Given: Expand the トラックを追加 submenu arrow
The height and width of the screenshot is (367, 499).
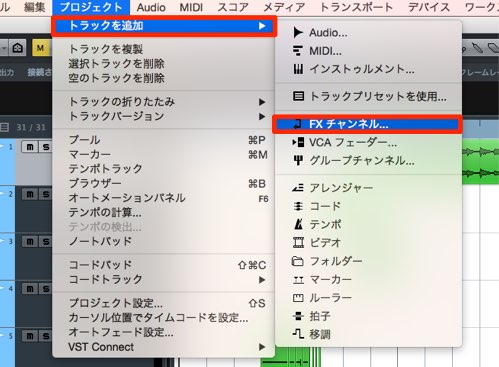Looking at the screenshot, I should [262, 26].
